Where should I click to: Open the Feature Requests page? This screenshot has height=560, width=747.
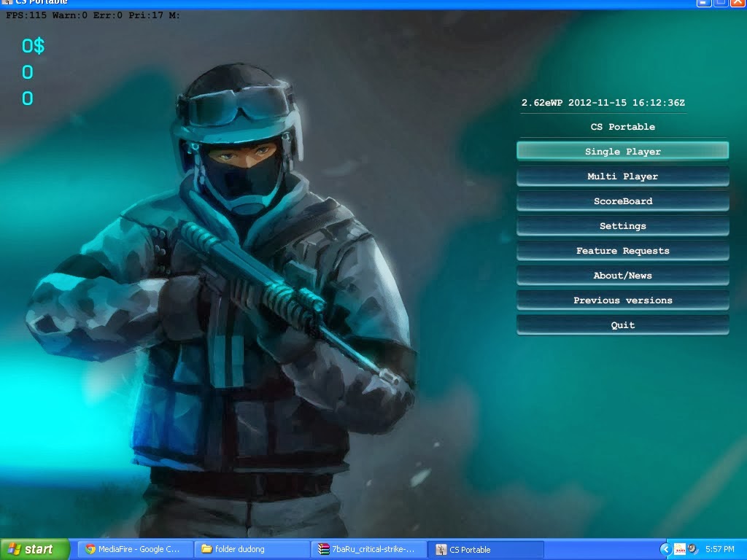(x=622, y=251)
